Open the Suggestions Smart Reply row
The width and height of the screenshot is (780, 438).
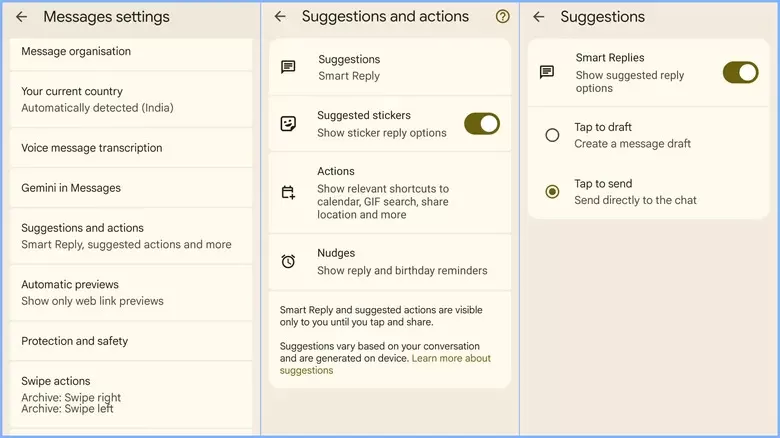pos(390,67)
